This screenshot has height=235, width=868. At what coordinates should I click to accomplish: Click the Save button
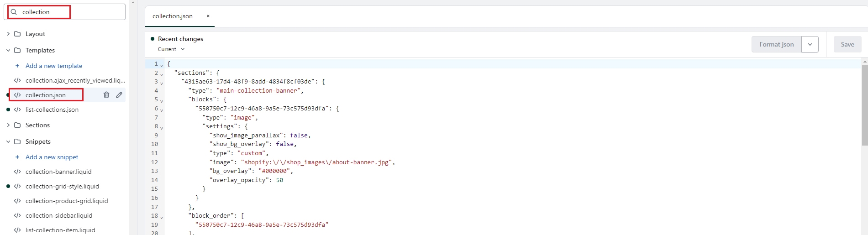click(x=847, y=44)
